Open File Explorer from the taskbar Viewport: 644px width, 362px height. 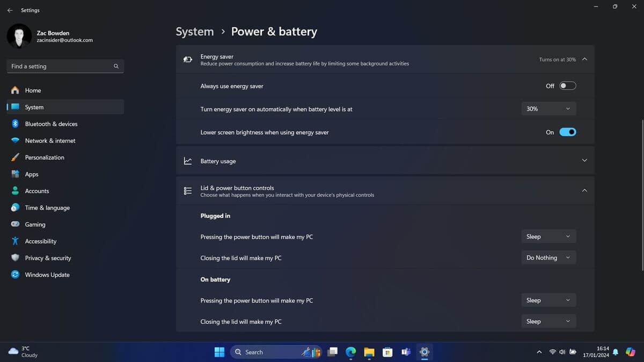point(369,352)
